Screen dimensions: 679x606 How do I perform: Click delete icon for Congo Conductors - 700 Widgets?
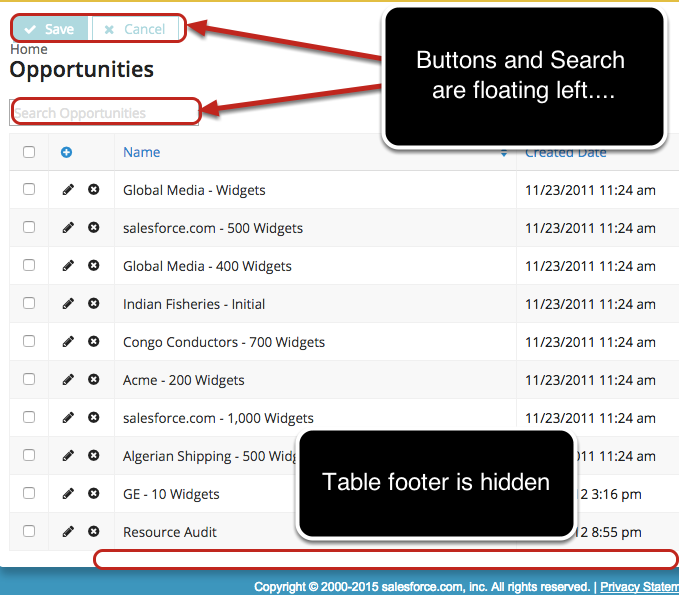93,342
